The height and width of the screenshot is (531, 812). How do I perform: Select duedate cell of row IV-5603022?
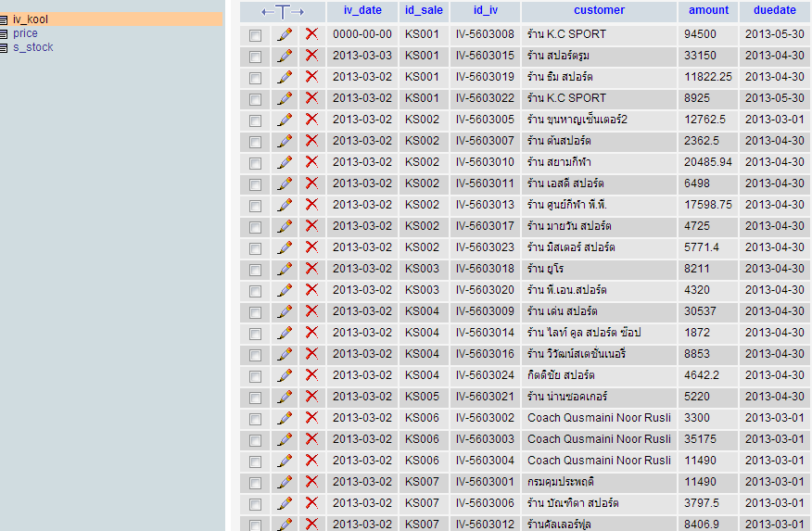pos(775,98)
